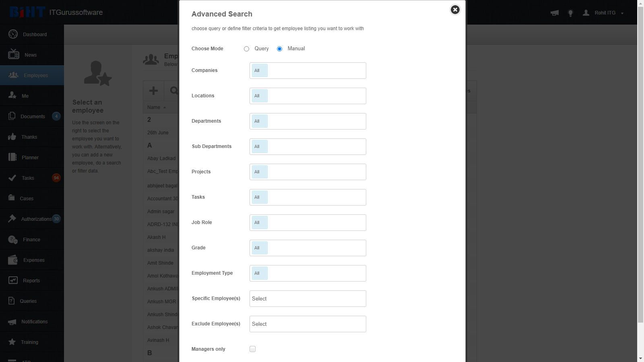Image resolution: width=644 pixels, height=362 pixels.
Task: Click the Authorizations gavel icon
Action: [x=12, y=218]
